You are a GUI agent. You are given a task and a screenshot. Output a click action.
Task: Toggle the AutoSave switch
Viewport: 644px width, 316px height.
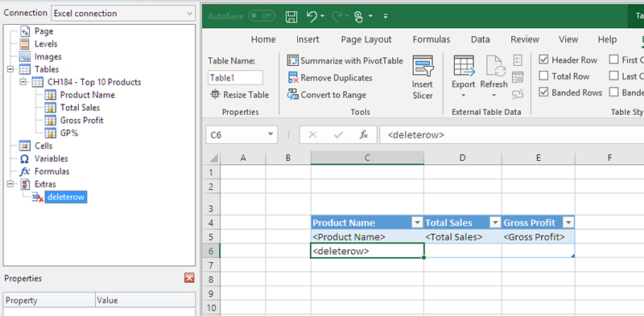point(262,16)
